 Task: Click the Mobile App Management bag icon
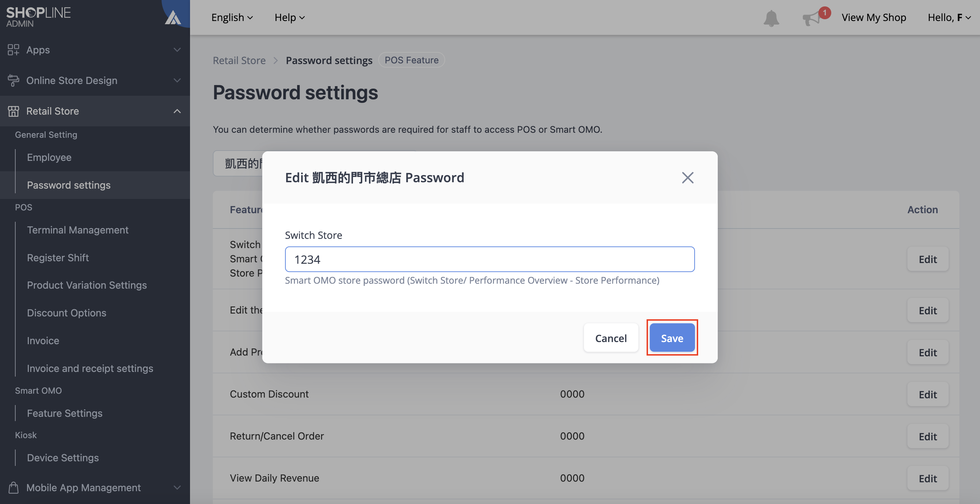pos(13,488)
